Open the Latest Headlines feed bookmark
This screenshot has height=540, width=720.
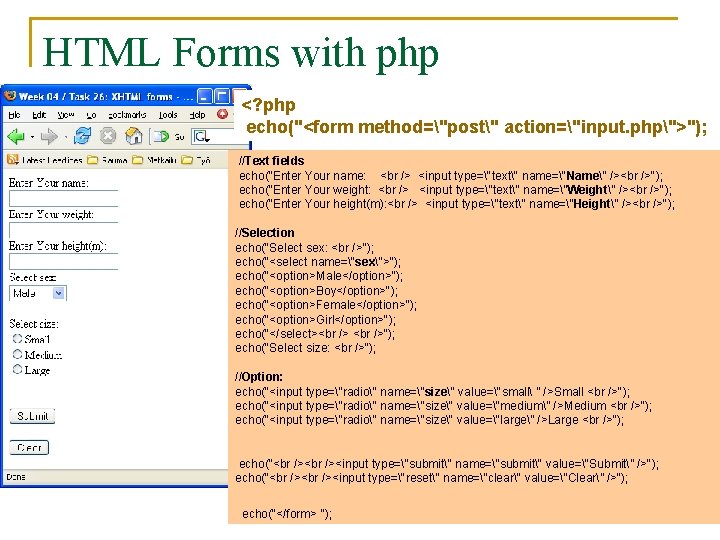pos(45,160)
